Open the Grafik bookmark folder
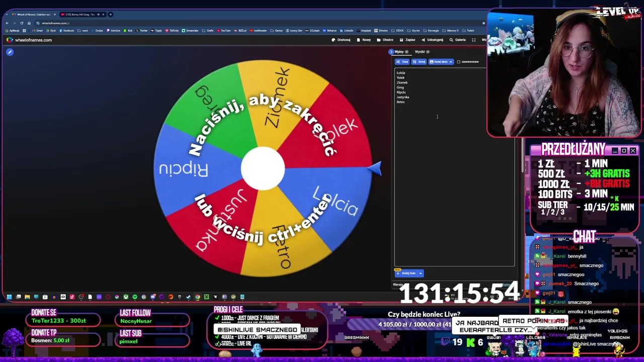Screen dimensions: 644x362 [208, 31]
